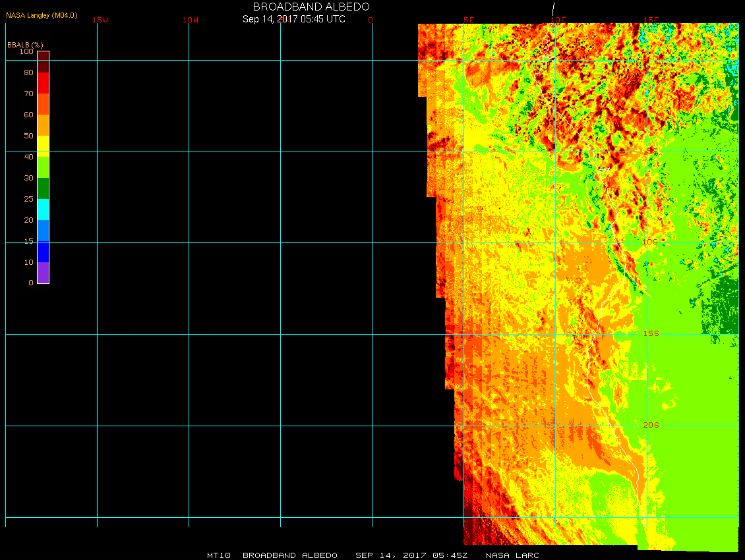Click the MT10 text in the footer
745x560 pixels.
click(218, 555)
